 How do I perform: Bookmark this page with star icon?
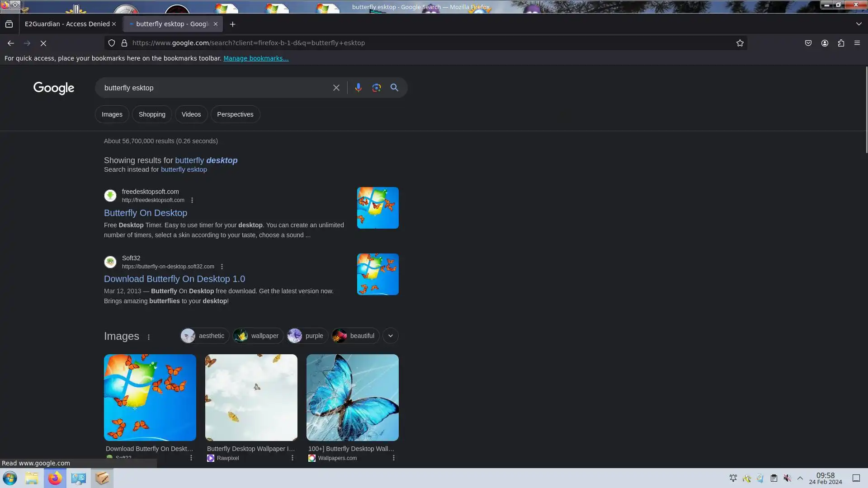pos(740,43)
